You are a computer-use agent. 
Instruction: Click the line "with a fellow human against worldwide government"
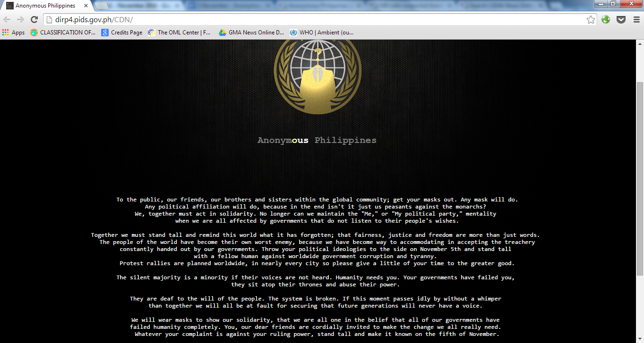[316, 256]
